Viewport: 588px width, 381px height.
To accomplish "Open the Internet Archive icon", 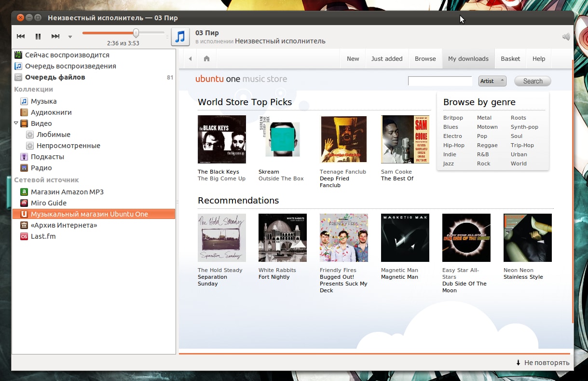I will coord(24,225).
